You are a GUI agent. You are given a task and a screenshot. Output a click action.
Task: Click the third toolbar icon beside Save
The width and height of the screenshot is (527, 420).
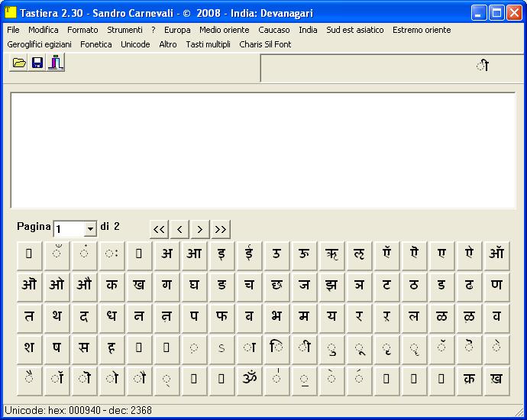(x=56, y=63)
